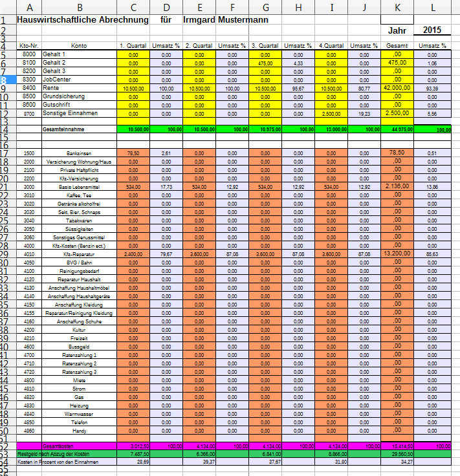This screenshot has width=460, height=476.
Task: Click the 'Kto-Nr.' header cell
Action: click(29, 47)
